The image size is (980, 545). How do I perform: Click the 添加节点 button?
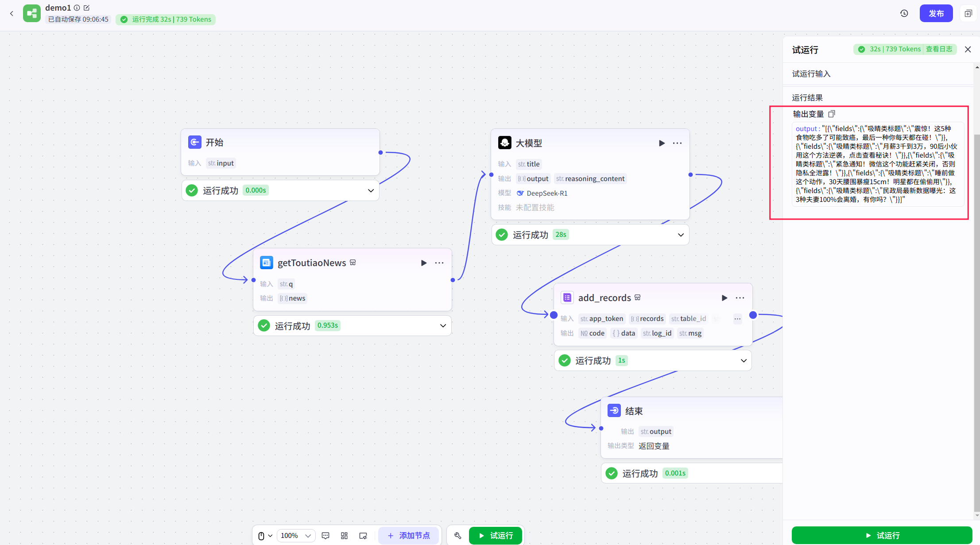pyautogui.click(x=408, y=536)
